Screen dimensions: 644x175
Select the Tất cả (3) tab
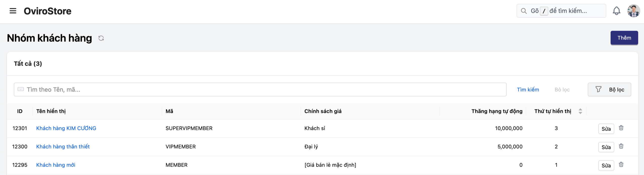(28, 64)
